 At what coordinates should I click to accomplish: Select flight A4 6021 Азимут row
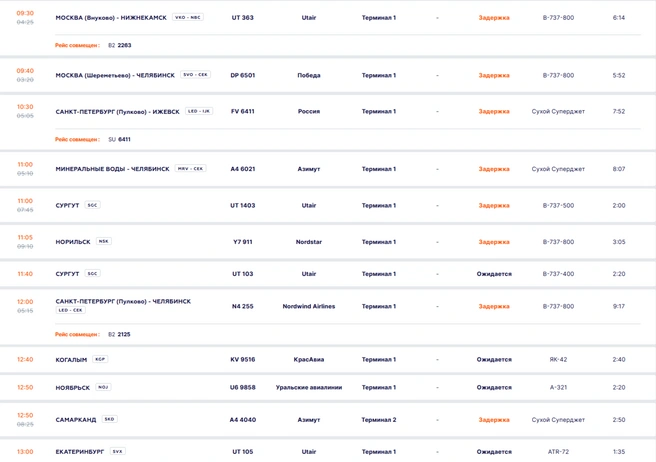pyautogui.click(x=328, y=169)
